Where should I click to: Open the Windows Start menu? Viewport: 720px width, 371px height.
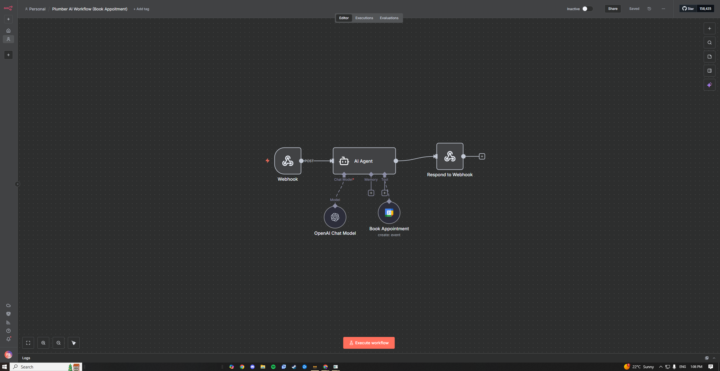[4, 367]
